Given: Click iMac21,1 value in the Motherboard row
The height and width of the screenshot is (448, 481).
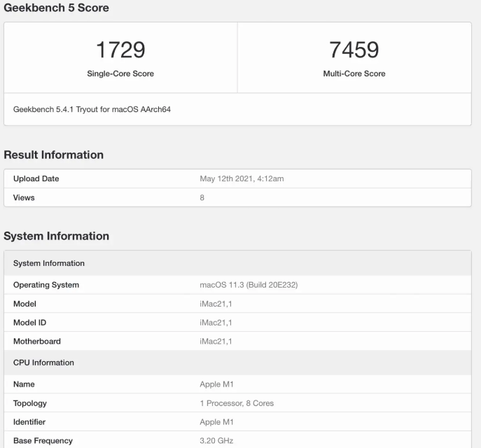Looking at the screenshot, I should 216,342.
